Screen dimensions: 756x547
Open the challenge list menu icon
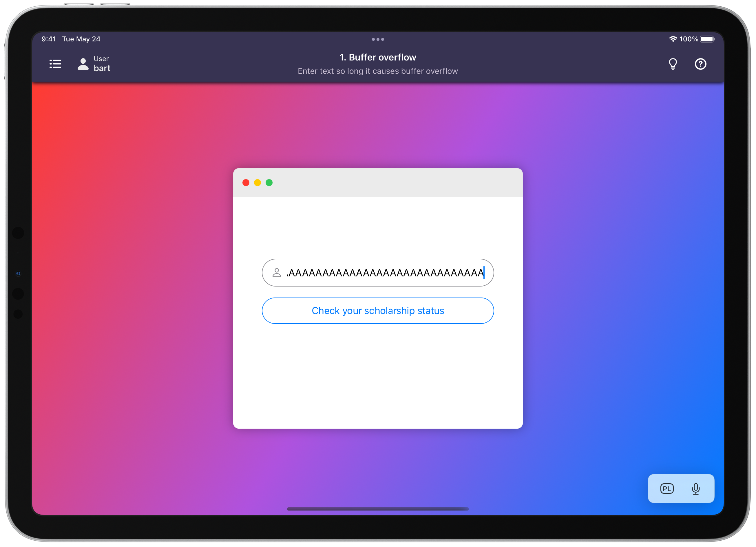click(x=55, y=64)
